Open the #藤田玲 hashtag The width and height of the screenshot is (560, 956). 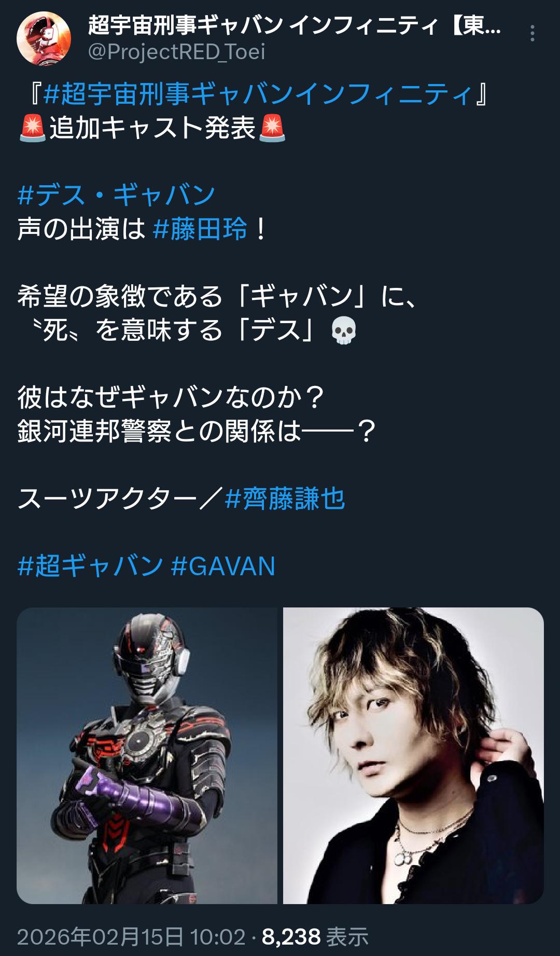[x=200, y=229]
